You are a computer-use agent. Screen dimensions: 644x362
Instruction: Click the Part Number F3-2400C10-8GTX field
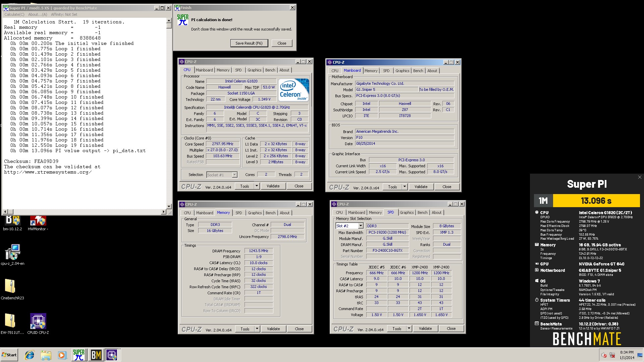point(387,250)
